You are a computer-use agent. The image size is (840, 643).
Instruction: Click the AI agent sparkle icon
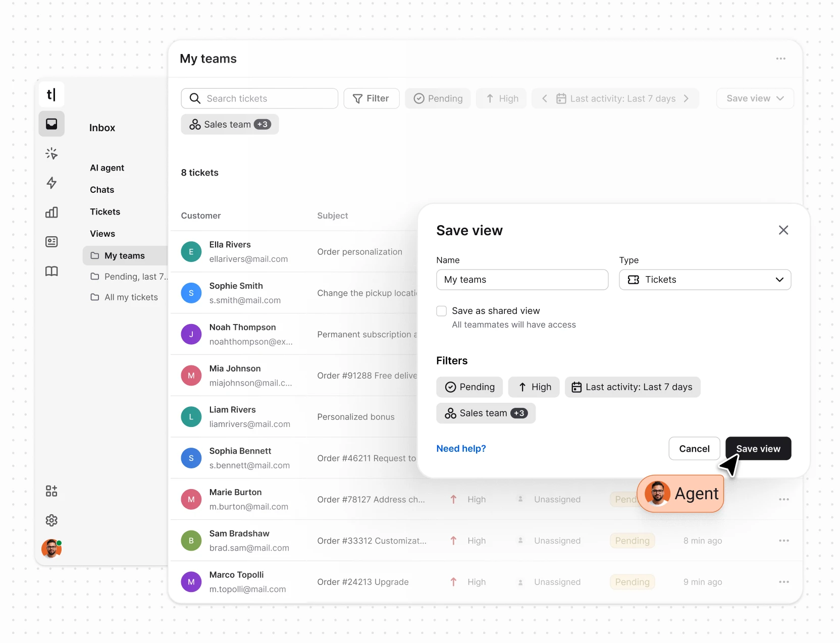click(51, 153)
